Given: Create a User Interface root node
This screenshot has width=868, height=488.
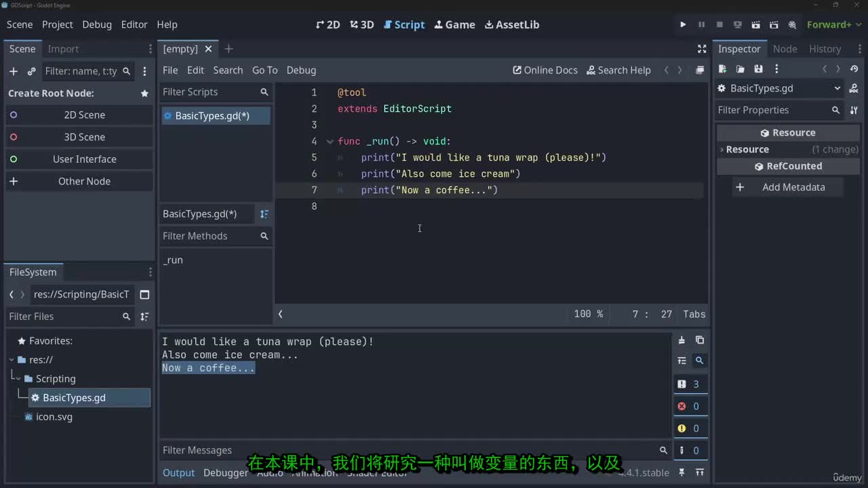Looking at the screenshot, I should pos(79,159).
